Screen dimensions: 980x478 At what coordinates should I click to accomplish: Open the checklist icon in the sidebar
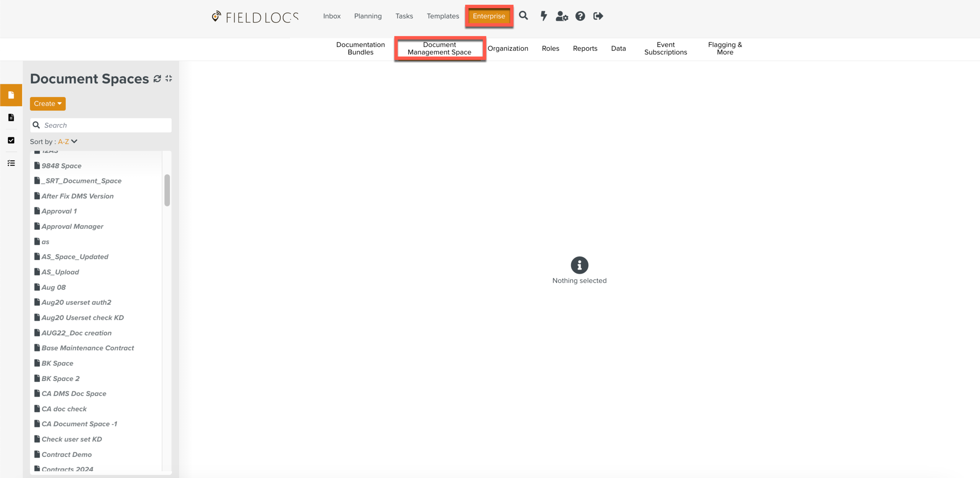click(x=11, y=163)
